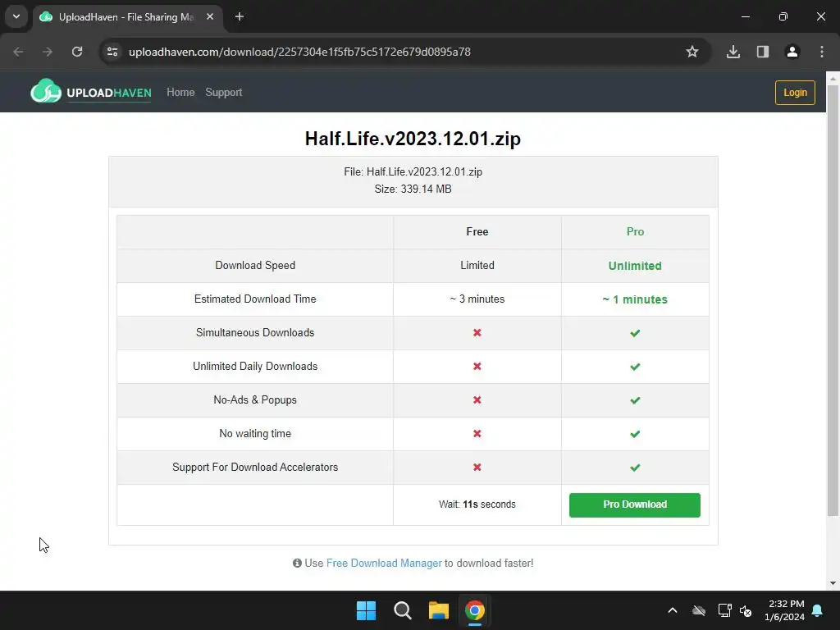Click 'Support For Download Accelerators' label
The image size is (840, 630).
point(255,467)
